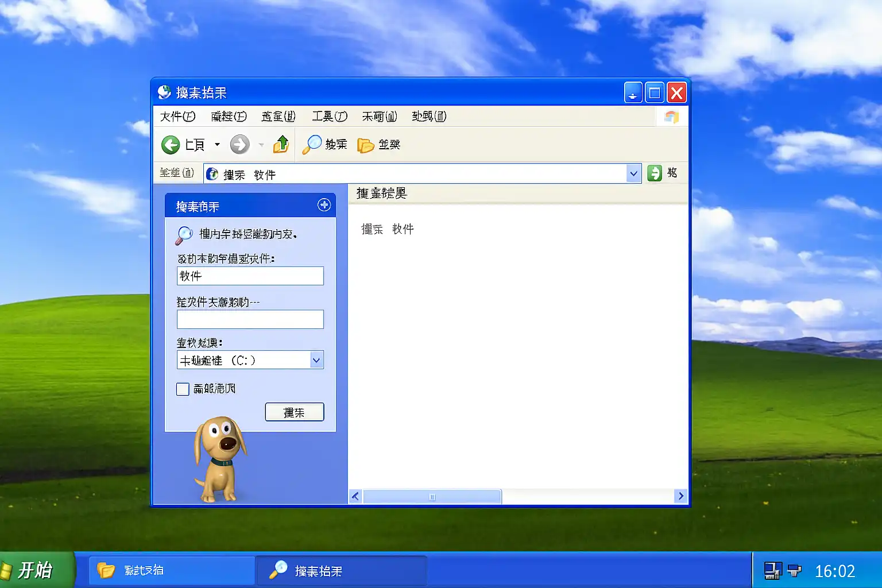
Task: Click the search icon in the window title bar
Action: [165, 92]
